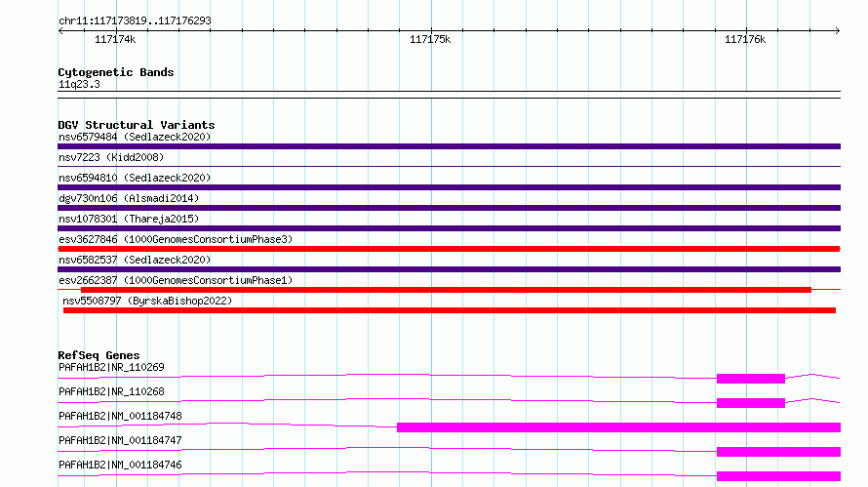Select the red bar under esv2662387
Viewport: 868px width, 487px height.
click(x=446, y=290)
